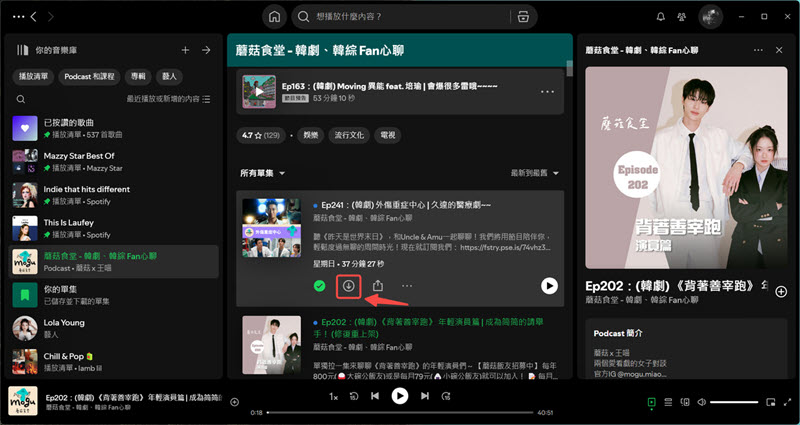
Task: Open the recents sort options
Action: tap(168, 99)
